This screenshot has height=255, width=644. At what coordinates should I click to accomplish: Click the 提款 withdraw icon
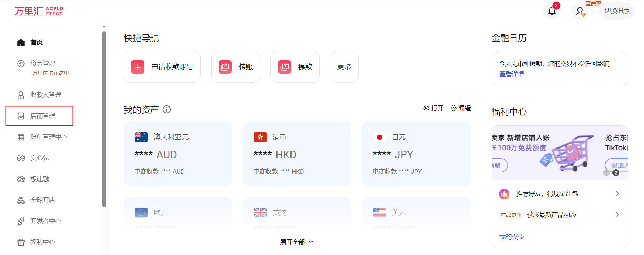[x=285, y=67]
